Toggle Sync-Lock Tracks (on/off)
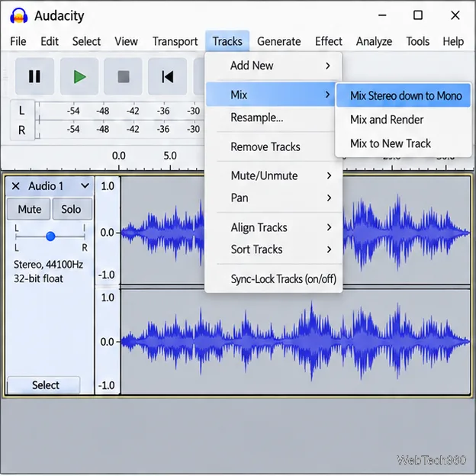 [274, 278]
